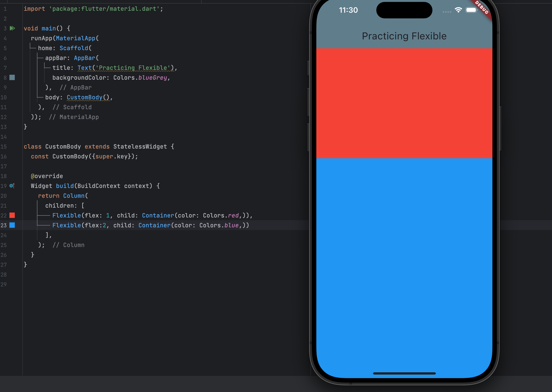Tap the Practicing Flexible app bar title
Screen dimensions: 552x392
404,36
